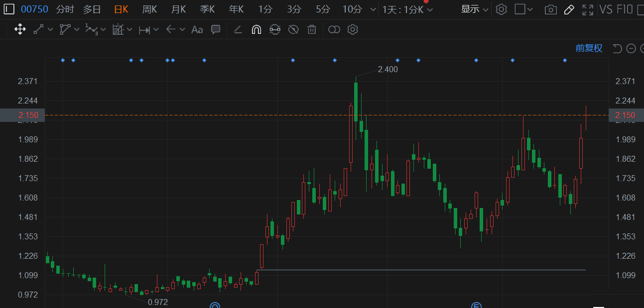The width and height of the screenshot is (644, 308).
Task: Click the 2.400 peak price label
Action: click(388, 69)
